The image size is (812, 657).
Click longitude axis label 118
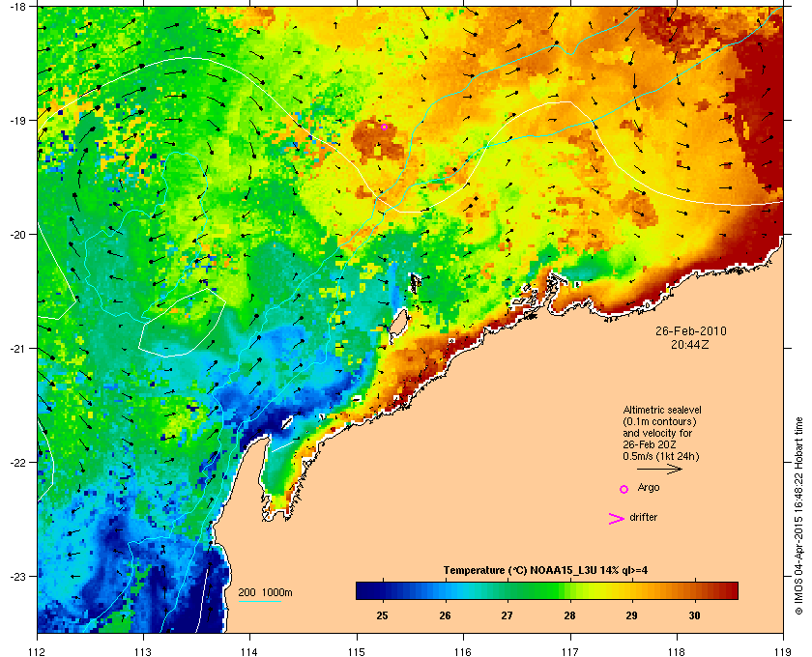[x=677, y=651]
